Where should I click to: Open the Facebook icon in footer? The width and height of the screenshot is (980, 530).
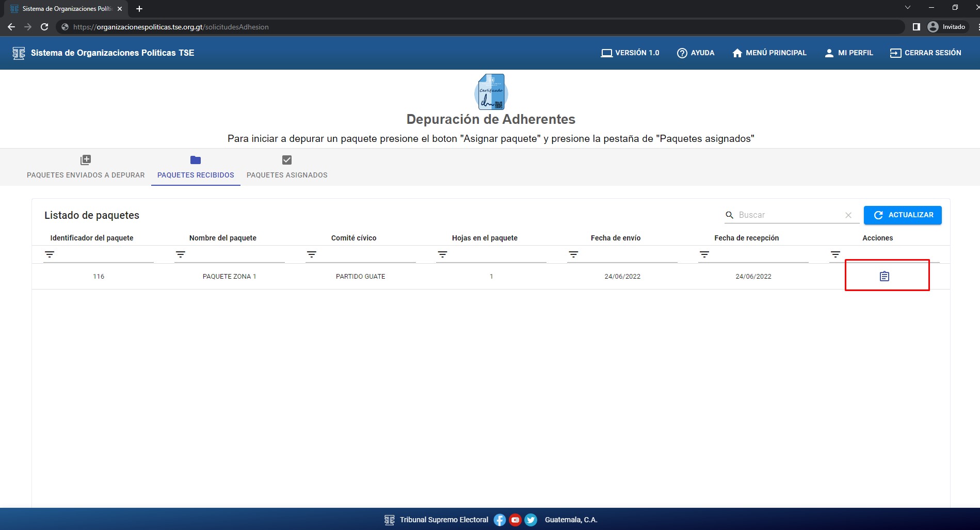pos(500,520)
